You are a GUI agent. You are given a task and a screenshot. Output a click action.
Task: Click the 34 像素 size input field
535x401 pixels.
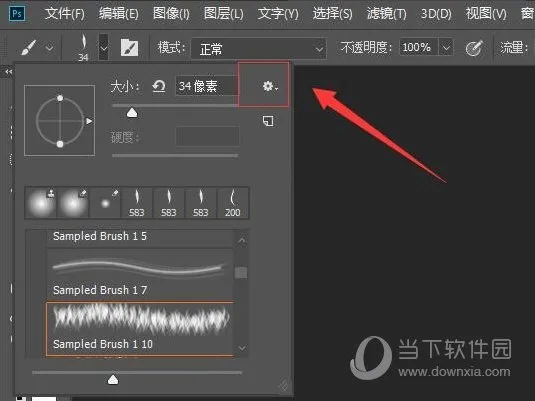pyautogui.click(x=207, y=86)
